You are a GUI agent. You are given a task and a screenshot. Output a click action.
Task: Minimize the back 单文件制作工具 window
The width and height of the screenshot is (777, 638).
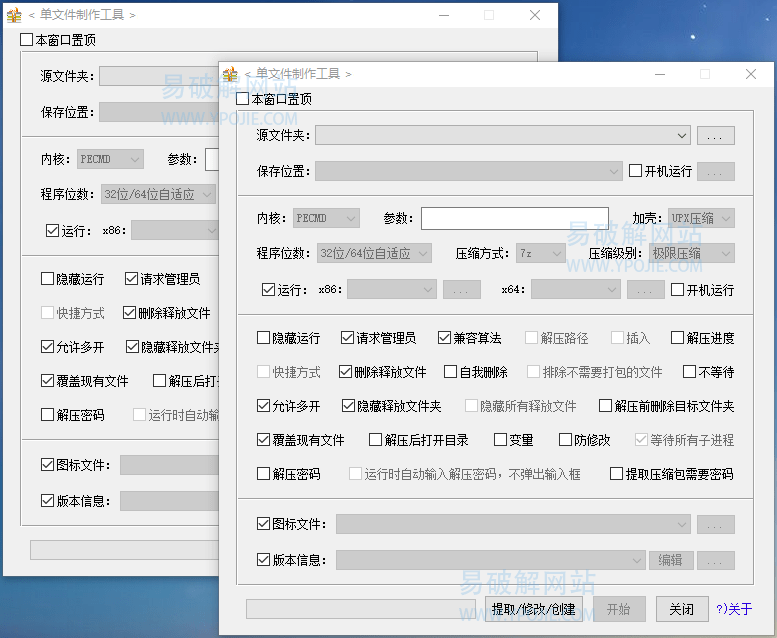pos(444,15)
